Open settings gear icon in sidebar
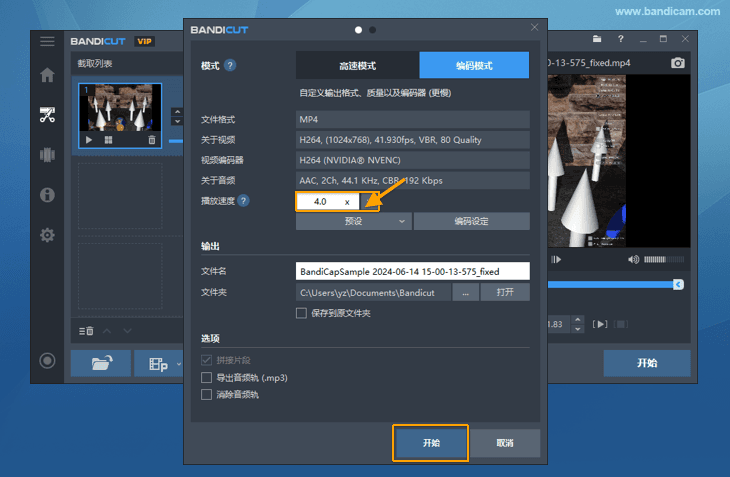The height and width of the screenshot is (477, 730). pos(47,235)
